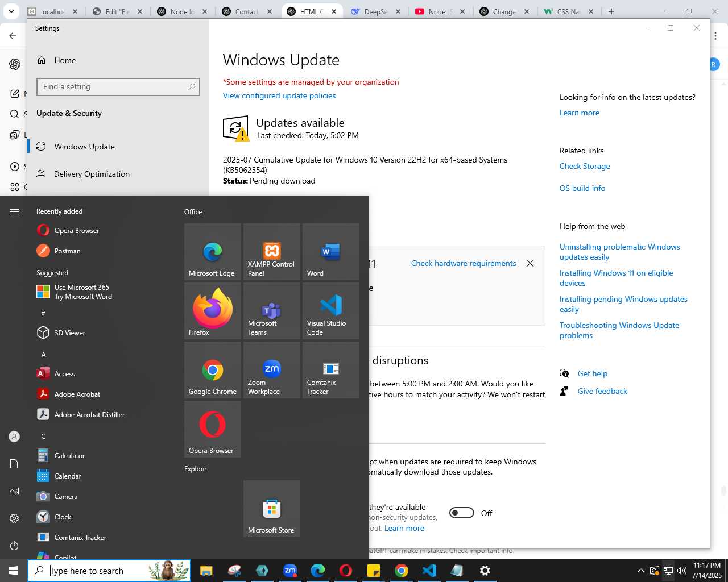Image resolution: width=728 pixels, height=582 pixels.
Task: Click Use Microsoft 365 suggestion
Action: (x=102, y=292)
